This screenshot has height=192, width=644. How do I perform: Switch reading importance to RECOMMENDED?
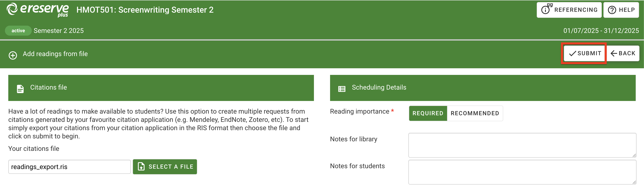(475, 113)
